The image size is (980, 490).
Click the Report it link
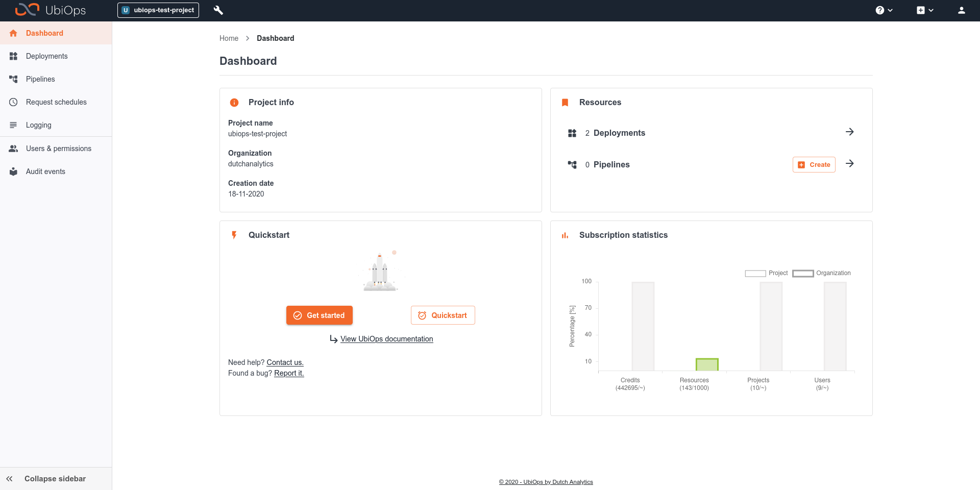coord(289,373)
